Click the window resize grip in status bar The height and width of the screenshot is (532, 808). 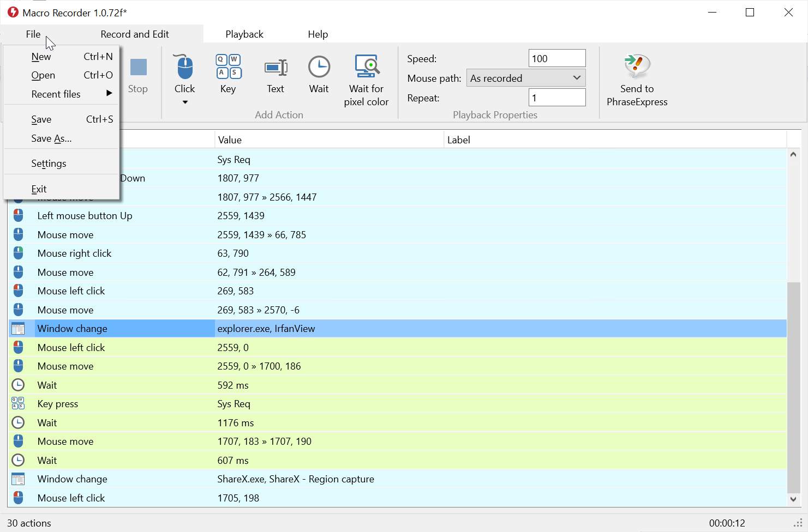(x=798, y=523)
